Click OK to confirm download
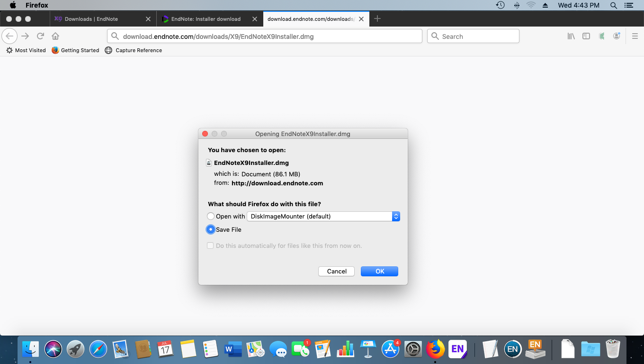The width and height of the screenshot is (644, 364). click(x=379, y=271)
